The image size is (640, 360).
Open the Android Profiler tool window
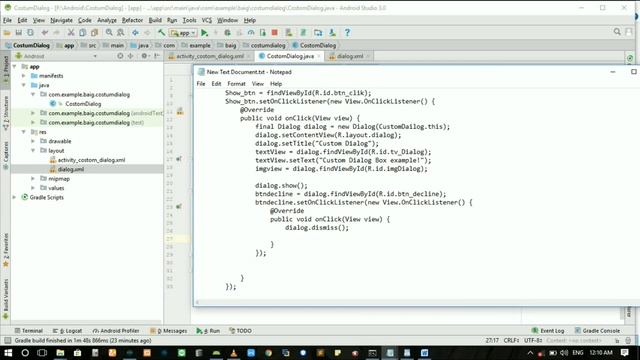click(116, 331)
